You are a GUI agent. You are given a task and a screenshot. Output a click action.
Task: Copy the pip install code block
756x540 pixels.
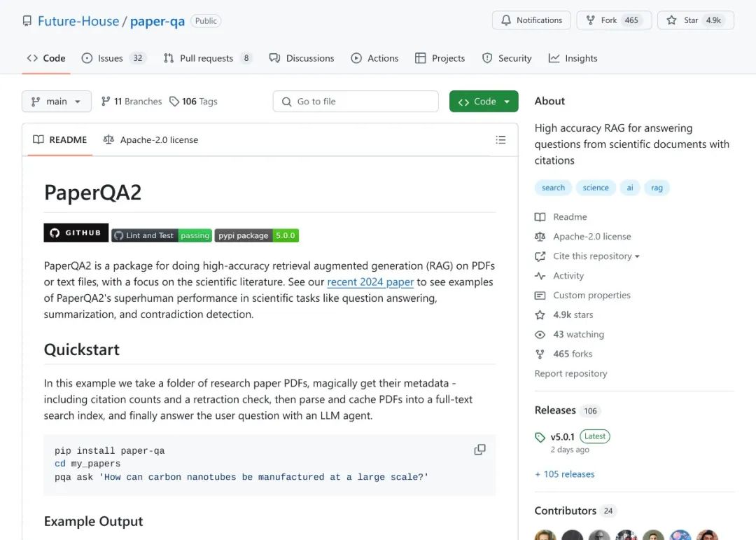coord(479,450)
